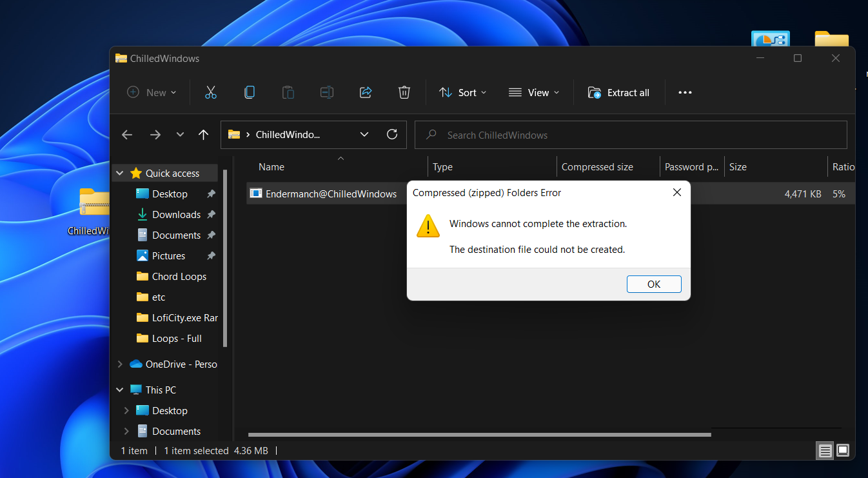Click Extract all button
The width and height of the screenshot is (868, 478).
pyautogui.click(x=618, y=93)
